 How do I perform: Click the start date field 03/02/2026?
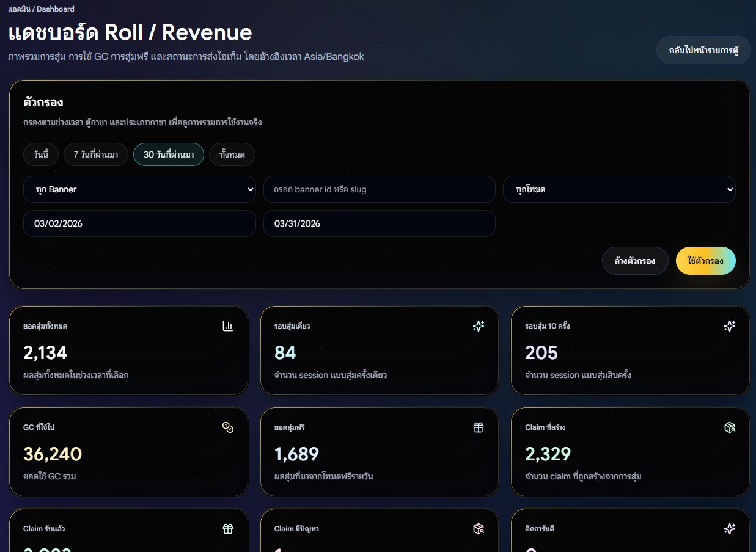(140, 223)
